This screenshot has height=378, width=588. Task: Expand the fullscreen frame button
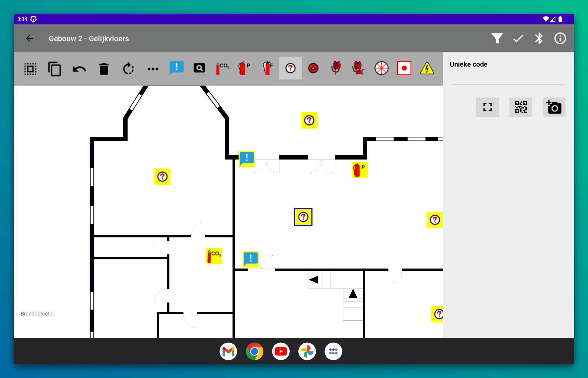pyautogui.click(x=487, y=107)
